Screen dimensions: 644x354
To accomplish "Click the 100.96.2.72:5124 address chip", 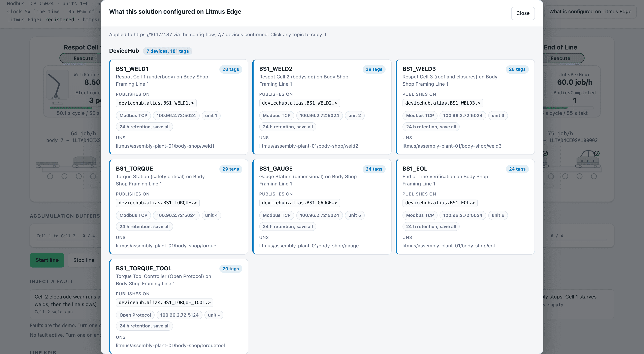I will click(x=179, y=315).
